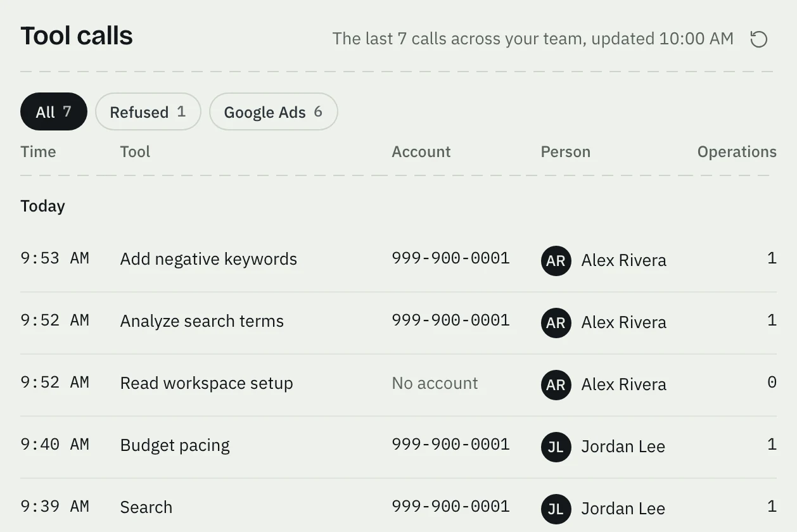Click the 9:53 AM timestamp

pos(54,258)
